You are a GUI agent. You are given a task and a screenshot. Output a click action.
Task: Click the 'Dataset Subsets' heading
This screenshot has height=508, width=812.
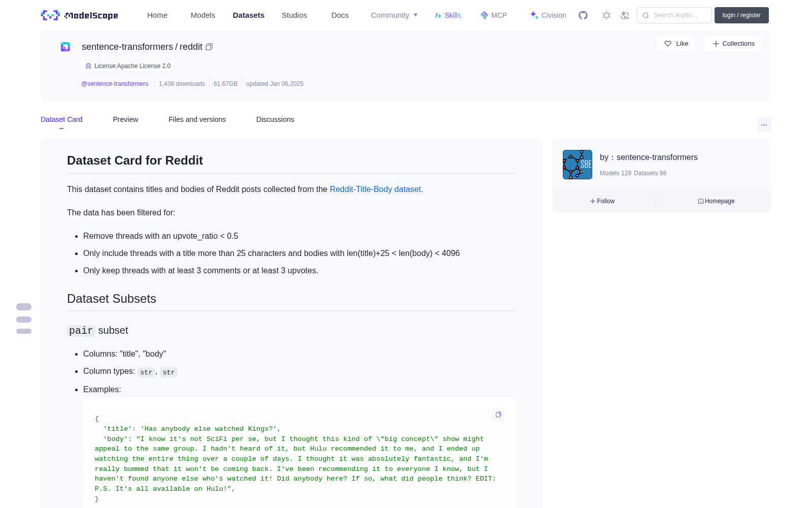point(112,299)
